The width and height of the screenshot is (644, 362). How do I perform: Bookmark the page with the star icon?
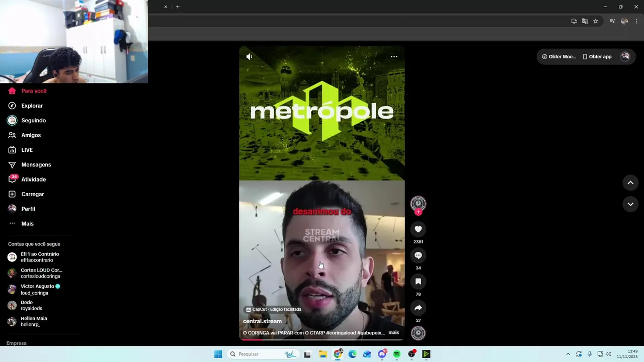[x=596, y=21]
